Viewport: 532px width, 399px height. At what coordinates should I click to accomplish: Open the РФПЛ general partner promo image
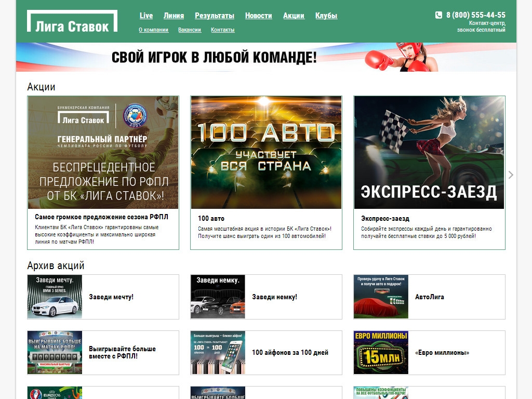click(x=103, y=152)
